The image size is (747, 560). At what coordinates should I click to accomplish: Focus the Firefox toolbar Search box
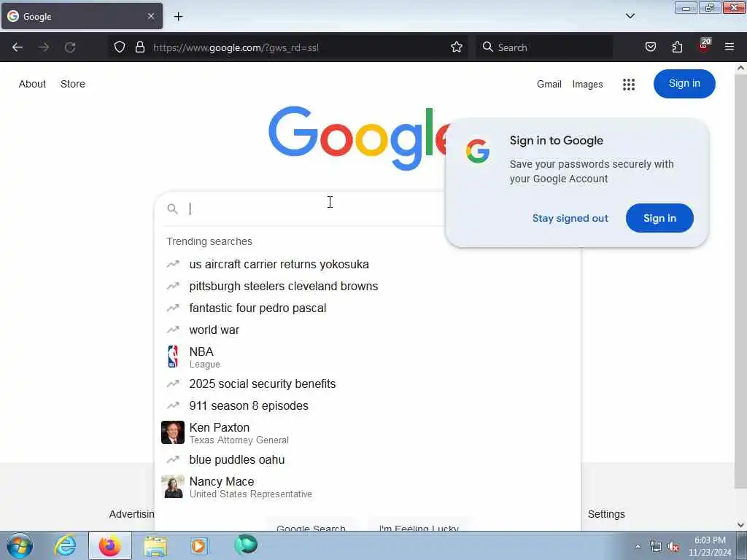point(544,47)
